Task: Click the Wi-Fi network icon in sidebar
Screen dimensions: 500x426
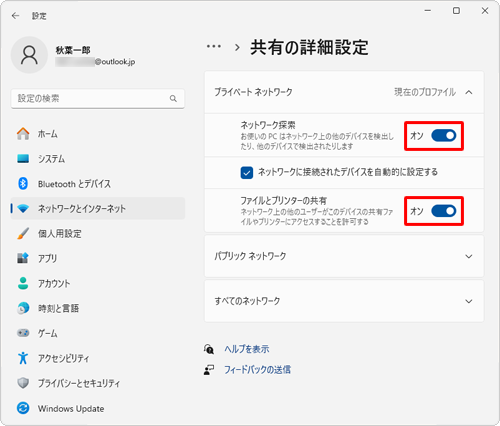Action: pyautogui.click(x=23, y=209)
